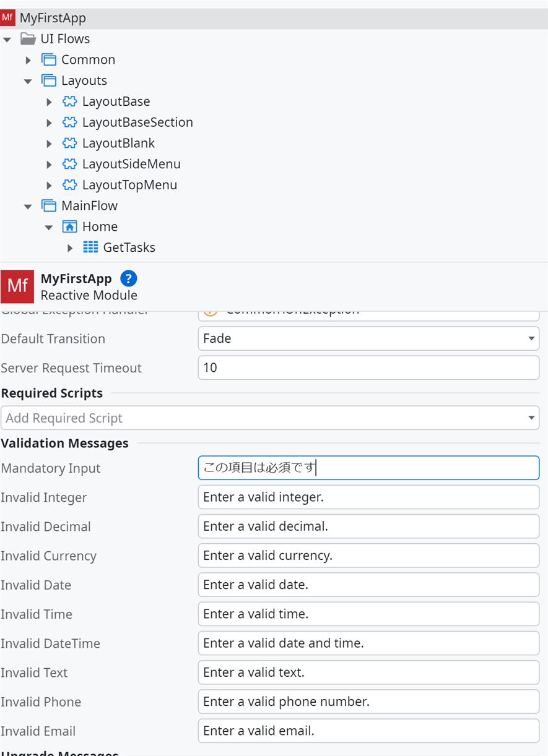Click the MyFirstApp module icon in tree header
This screenshot has height=756, width=548.
7,17
